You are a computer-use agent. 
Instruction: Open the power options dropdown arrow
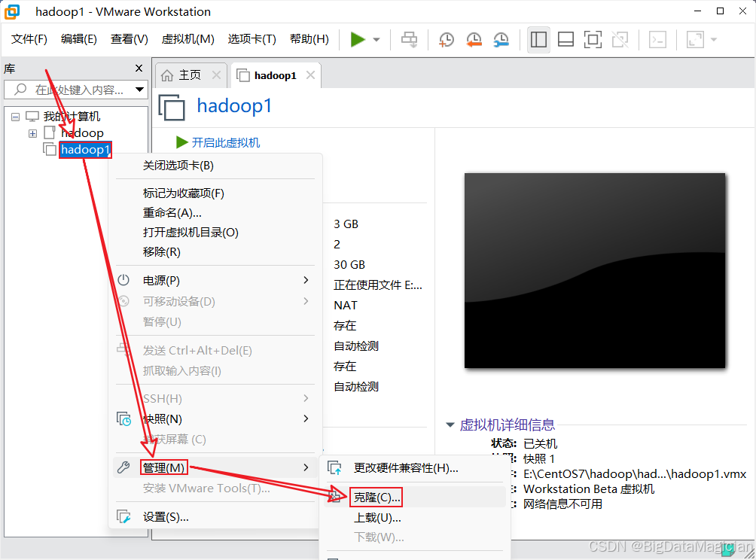(376, 40)
